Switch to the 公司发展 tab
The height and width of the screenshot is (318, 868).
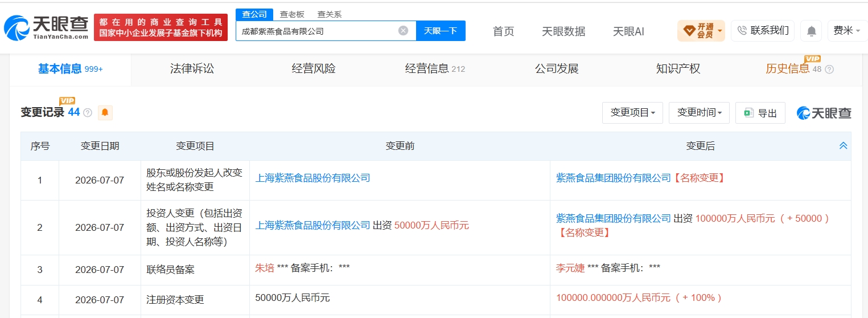coord(557,69)
